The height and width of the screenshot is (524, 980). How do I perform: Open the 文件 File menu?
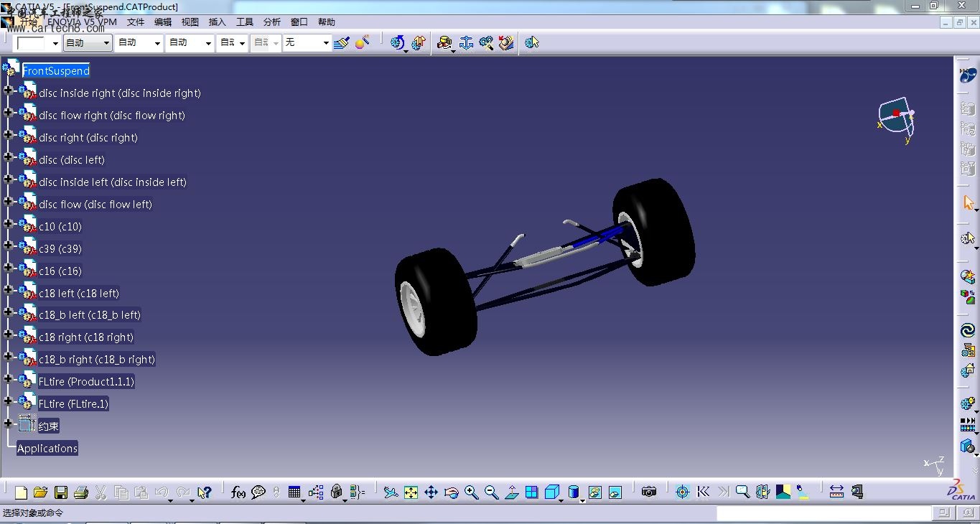click(x=136, y=22)
